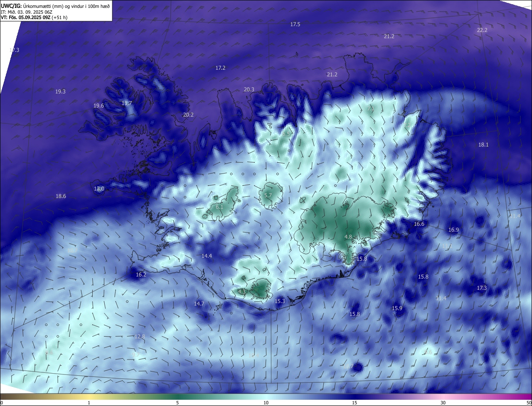Image resolution: width=532 pixels, height=406 pixels.
Task: Click the value label 16.9 on the map
Action: (453, 230)
